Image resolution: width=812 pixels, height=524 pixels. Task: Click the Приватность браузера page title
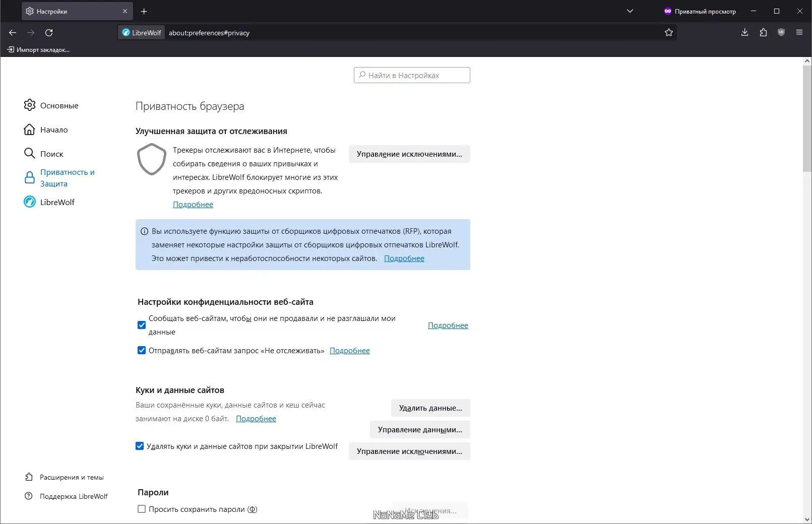[190, 106]
